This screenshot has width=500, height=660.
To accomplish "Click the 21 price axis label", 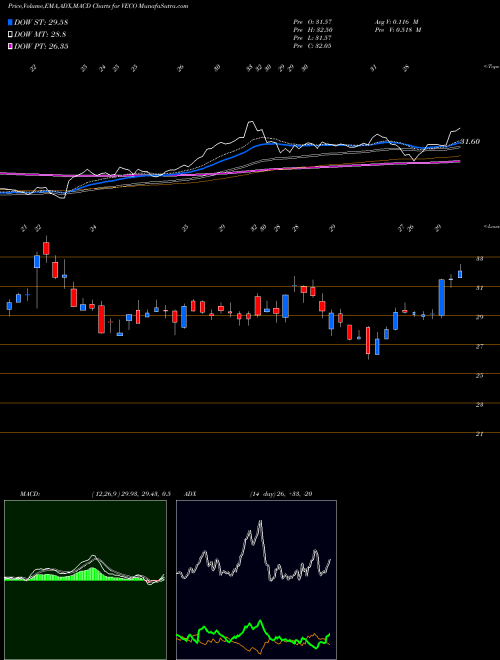I will click(x=479, y=434).
